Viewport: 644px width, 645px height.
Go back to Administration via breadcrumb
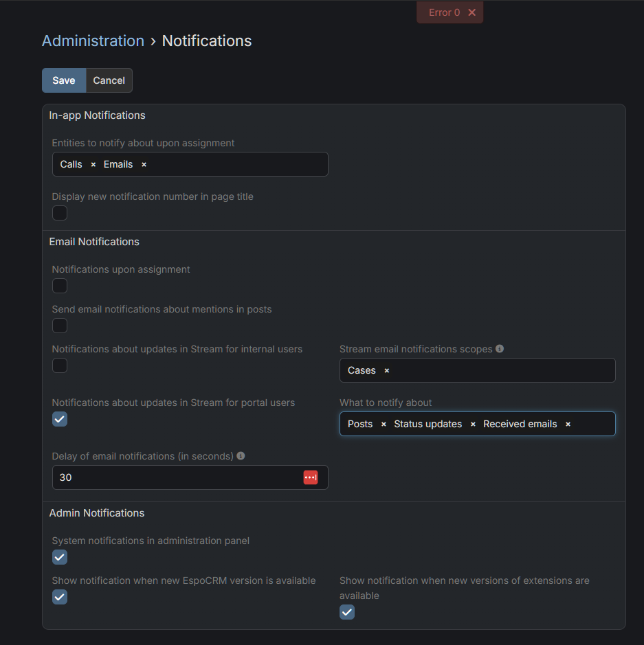[93, 41]
